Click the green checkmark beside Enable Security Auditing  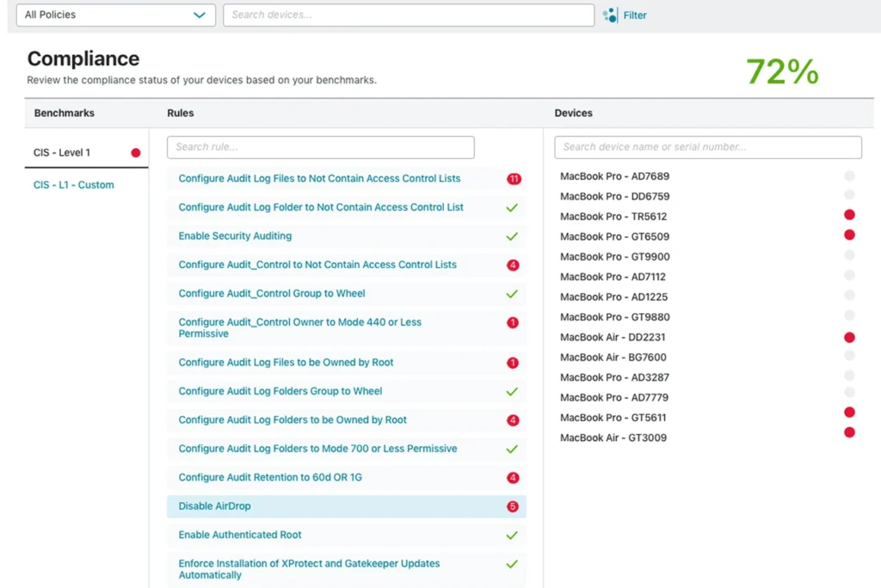(x=514, y=236)
